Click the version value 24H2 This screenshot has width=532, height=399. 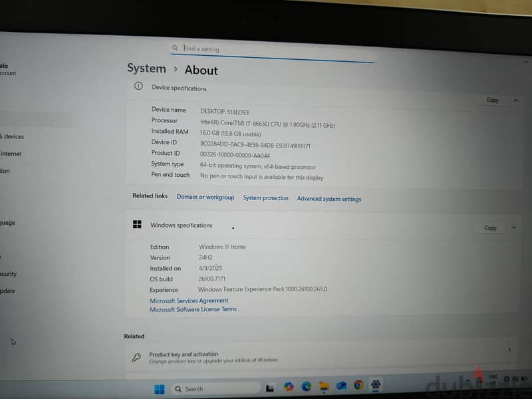tap(205, 257)
